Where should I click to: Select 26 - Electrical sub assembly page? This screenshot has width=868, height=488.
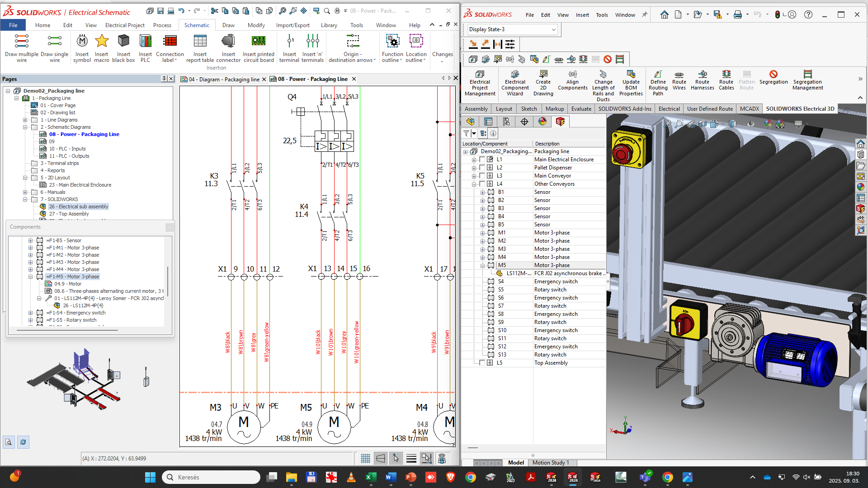click(x=79, y=206)
